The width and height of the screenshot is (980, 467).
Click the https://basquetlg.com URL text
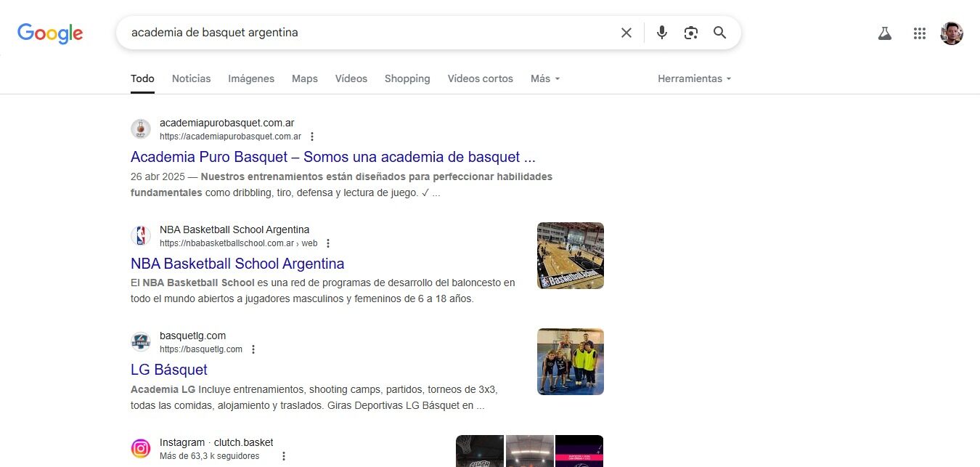[x=201, y=349]
